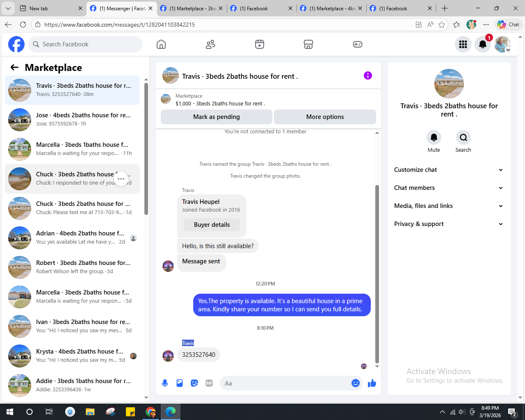The height and width of the screenshot is (420, 525).
Task: Open the Marketplace storefront icon
Action: pyautogui.click(x=308, y=44)
